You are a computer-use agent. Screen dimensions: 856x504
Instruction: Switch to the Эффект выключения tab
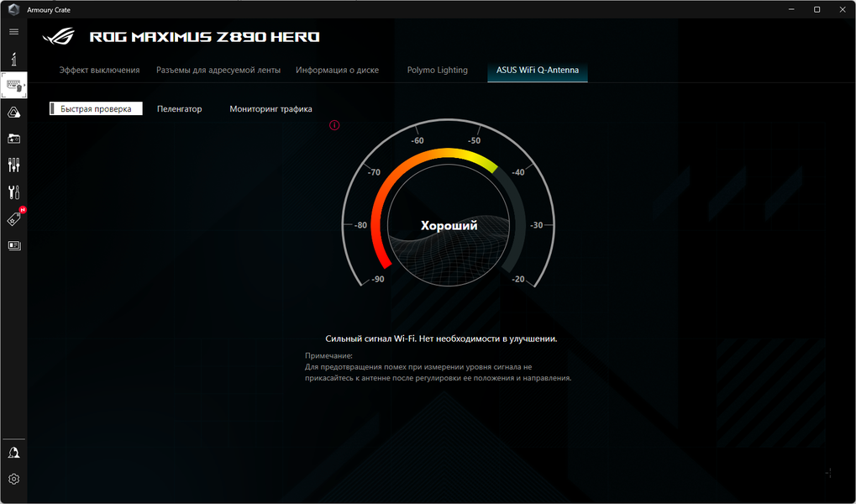pos(99,70)
